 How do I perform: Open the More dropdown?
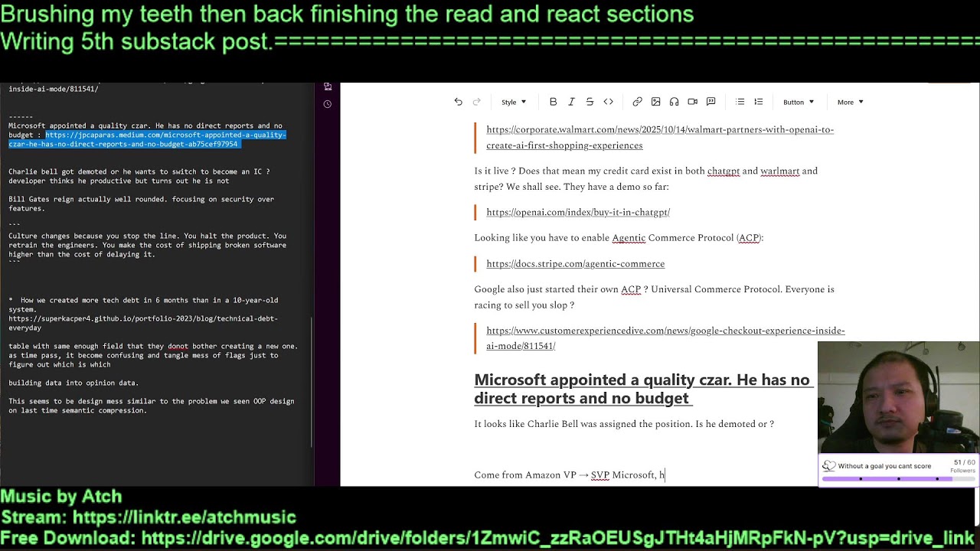pyautogui.click(x=850, y=102)
